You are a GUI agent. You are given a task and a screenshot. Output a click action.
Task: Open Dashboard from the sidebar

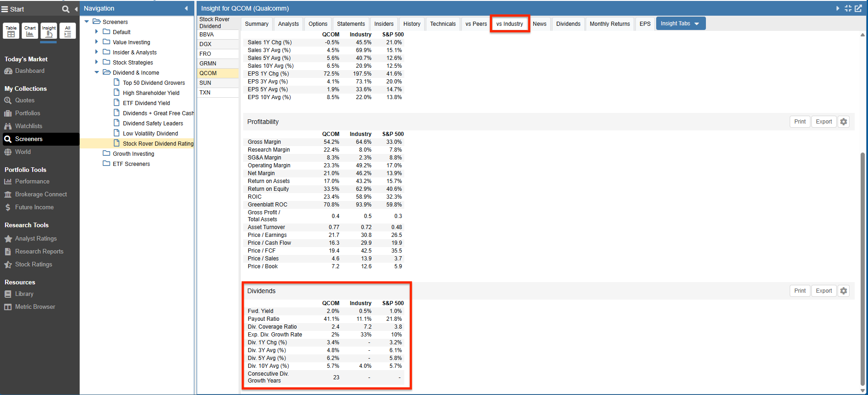coord(29,71)
